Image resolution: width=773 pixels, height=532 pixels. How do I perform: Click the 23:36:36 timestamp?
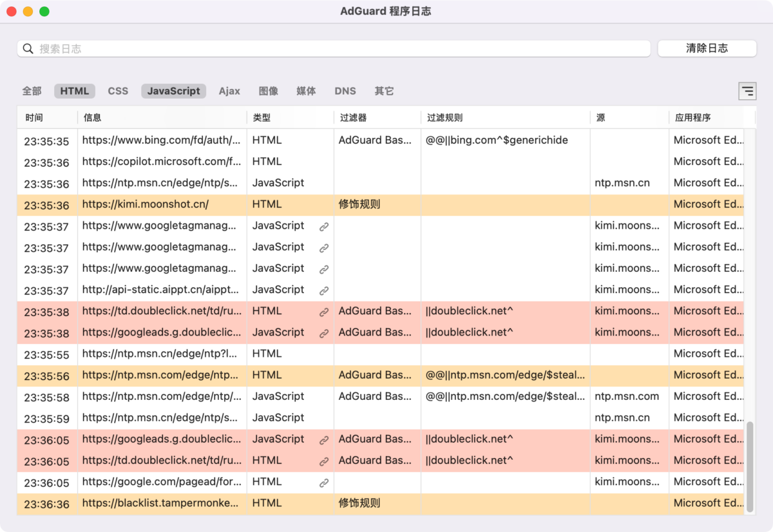[46, 504]
